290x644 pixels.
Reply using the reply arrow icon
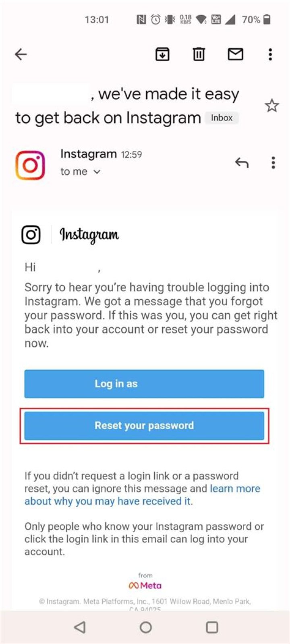pos(242,163)
